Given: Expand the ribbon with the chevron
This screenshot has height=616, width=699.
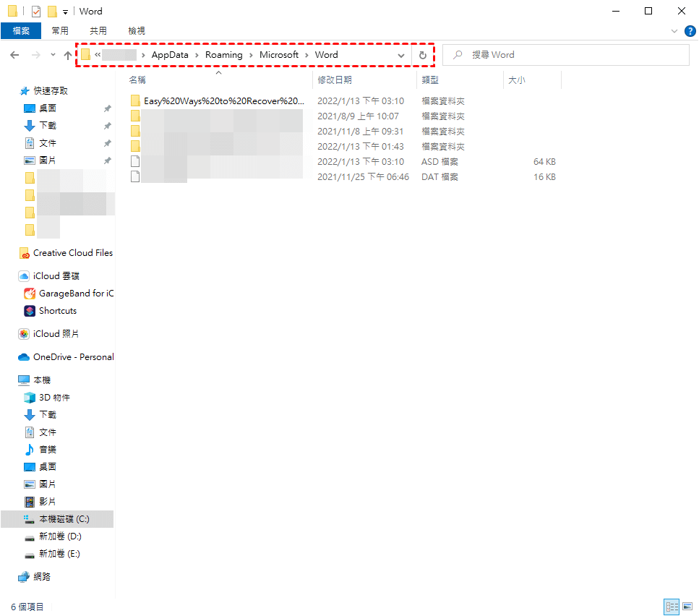Looking at the screenshot, I should point(674,31).
